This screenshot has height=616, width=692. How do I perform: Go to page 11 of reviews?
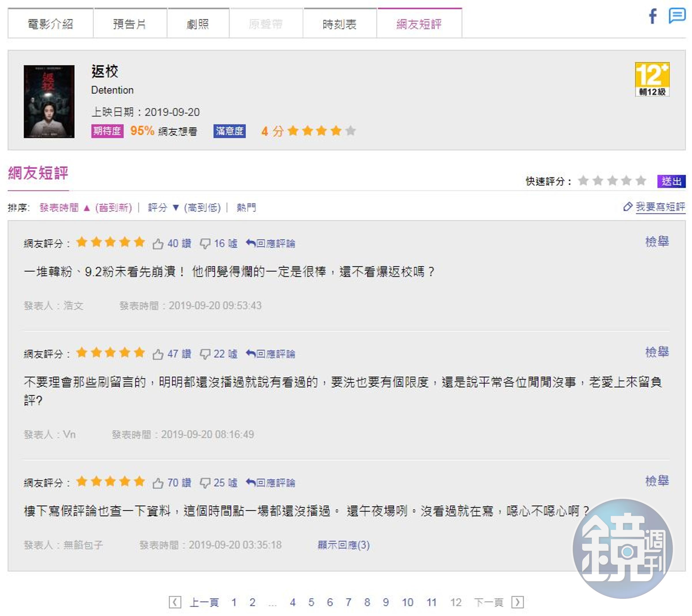432,602
